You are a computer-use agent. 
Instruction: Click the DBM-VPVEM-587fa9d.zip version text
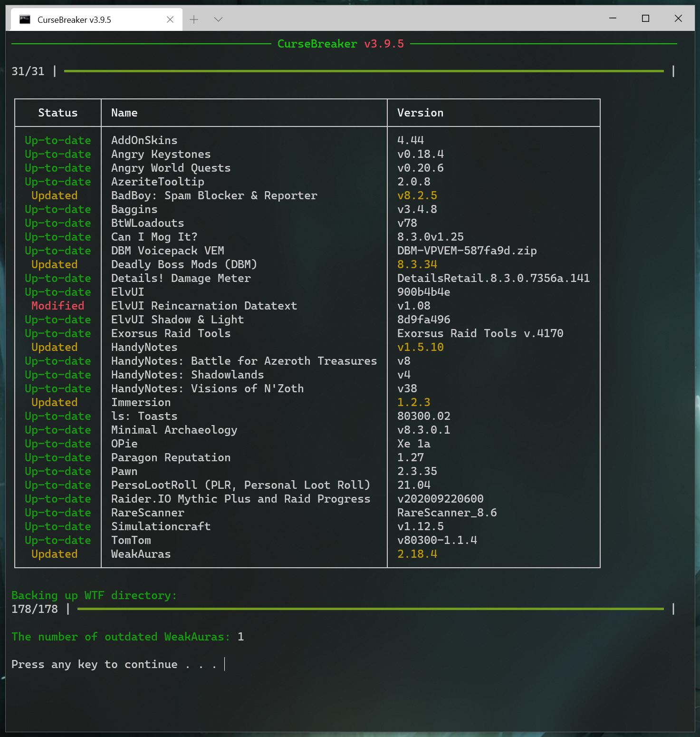467,251
